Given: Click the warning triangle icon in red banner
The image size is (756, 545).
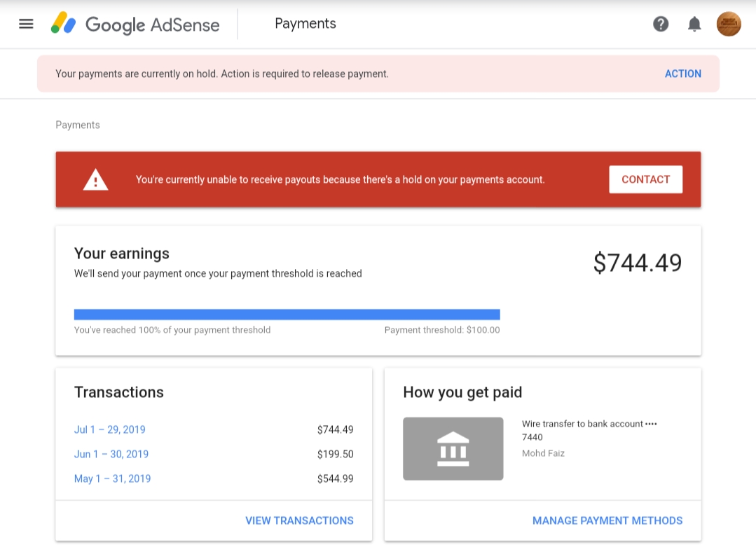Looking at the screenshot, I should [x=95, y=179].
